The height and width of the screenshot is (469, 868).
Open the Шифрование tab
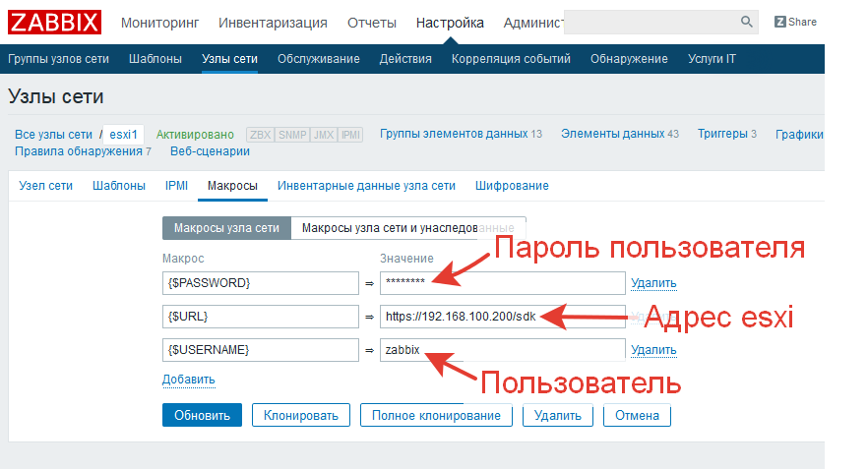511,185
